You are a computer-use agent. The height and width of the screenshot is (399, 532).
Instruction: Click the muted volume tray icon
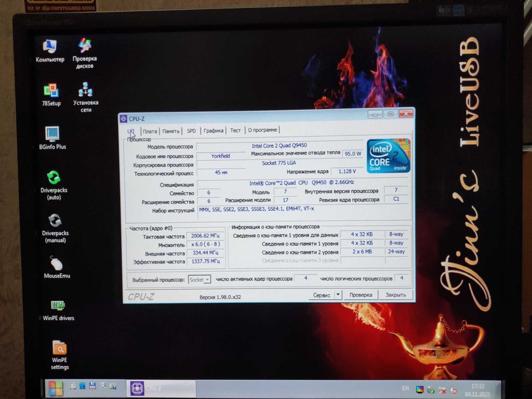[x=453, y=391]
